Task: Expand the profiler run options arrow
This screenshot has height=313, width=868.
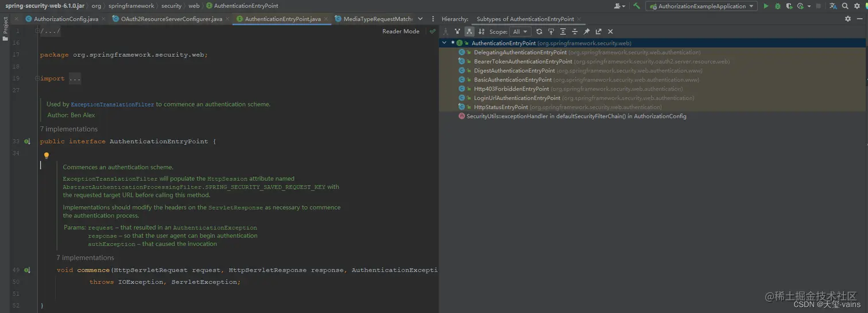Action: [809, 6]
